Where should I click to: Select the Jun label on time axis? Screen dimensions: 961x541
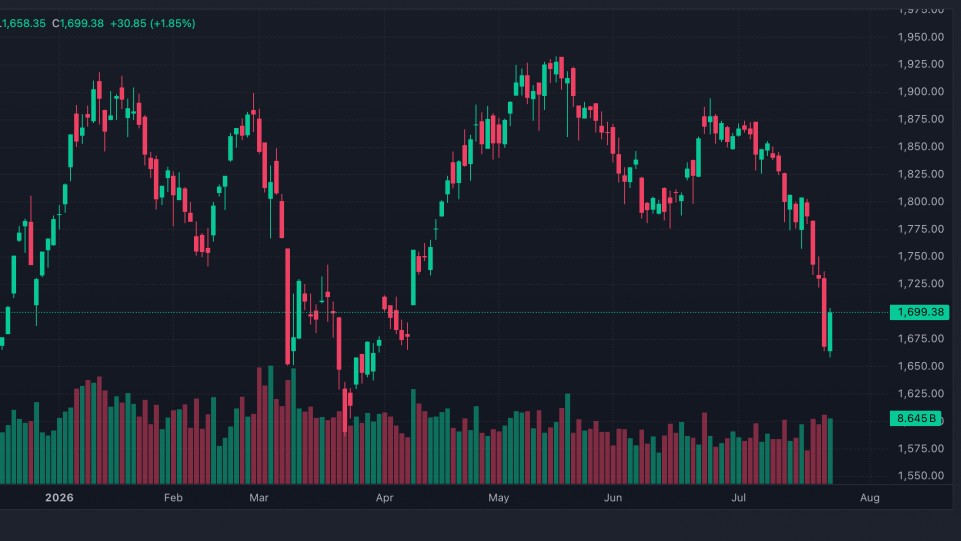(x=613, y=497)
